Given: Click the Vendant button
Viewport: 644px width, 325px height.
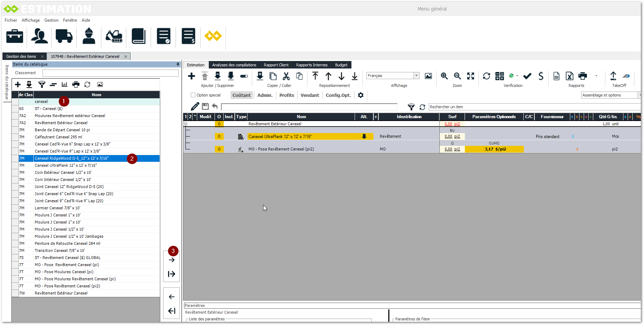Looking at the screenshot, I should tap(310, 95).
